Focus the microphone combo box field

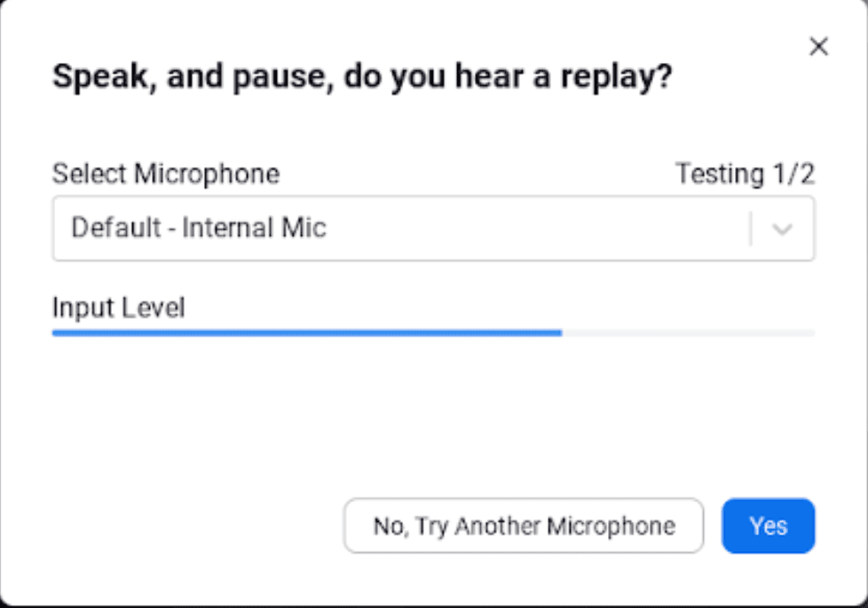(x=433, y=228)
